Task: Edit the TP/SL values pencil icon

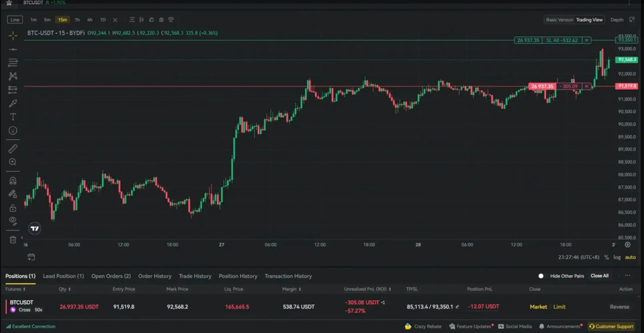Action: pyautogui.click(x=457, y=307)
